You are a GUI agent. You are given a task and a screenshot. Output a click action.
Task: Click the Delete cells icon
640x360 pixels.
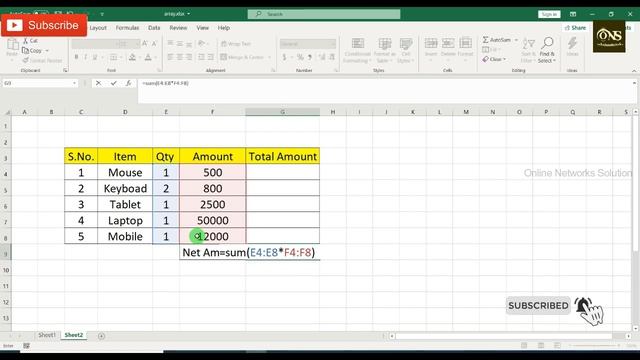coord(448,43)
